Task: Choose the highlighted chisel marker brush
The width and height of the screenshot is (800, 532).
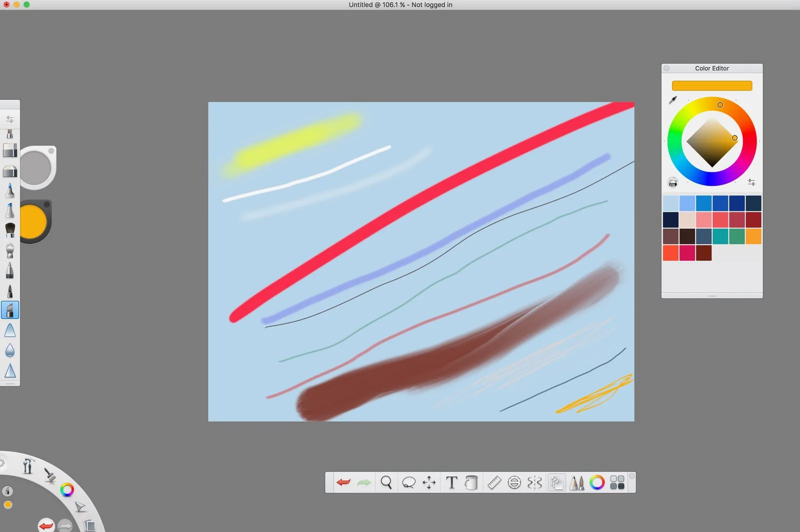Action: pos(10,310)
